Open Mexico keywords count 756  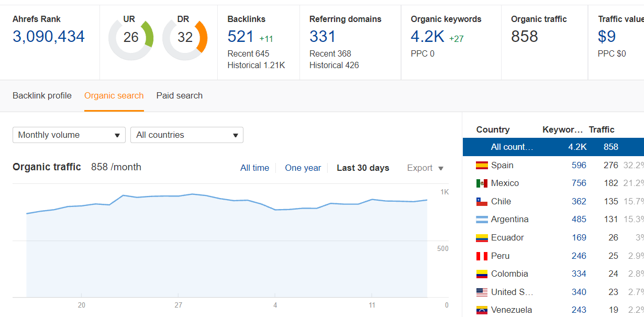pyautogui.click(x=579, y=183)
